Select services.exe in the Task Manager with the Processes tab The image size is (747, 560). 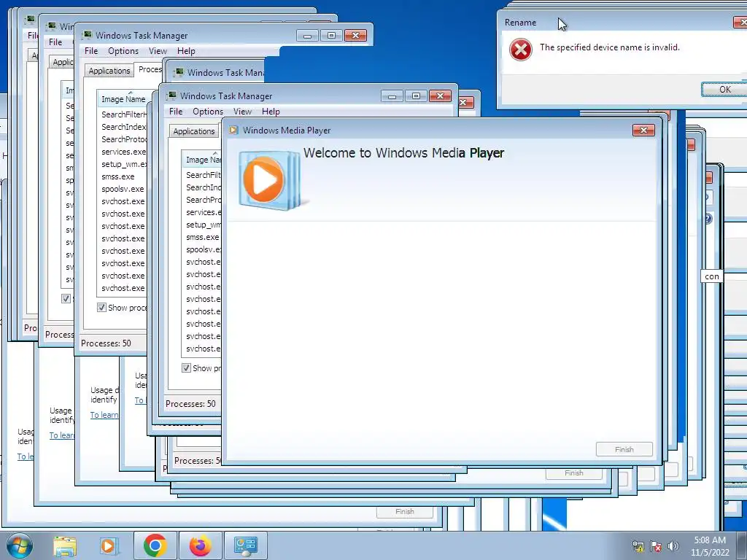click(x=123, y=152)
